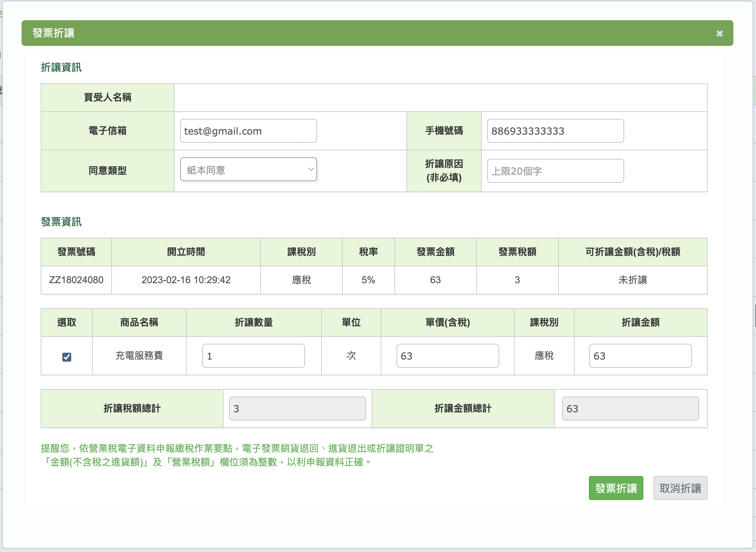
Task: Click the 稅率 value 5%
Action: [368, 280]
